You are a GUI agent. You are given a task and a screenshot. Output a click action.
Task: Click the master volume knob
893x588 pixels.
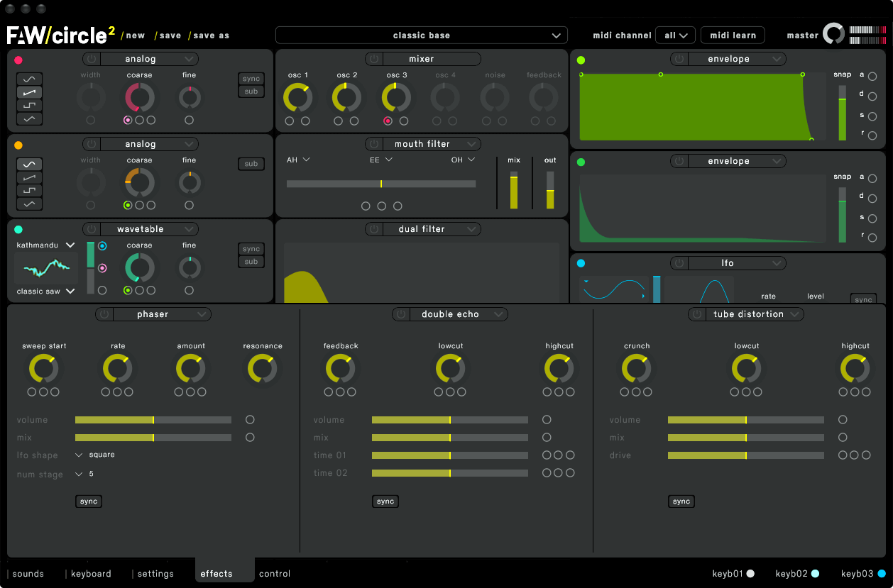click(x=833, y=34)
